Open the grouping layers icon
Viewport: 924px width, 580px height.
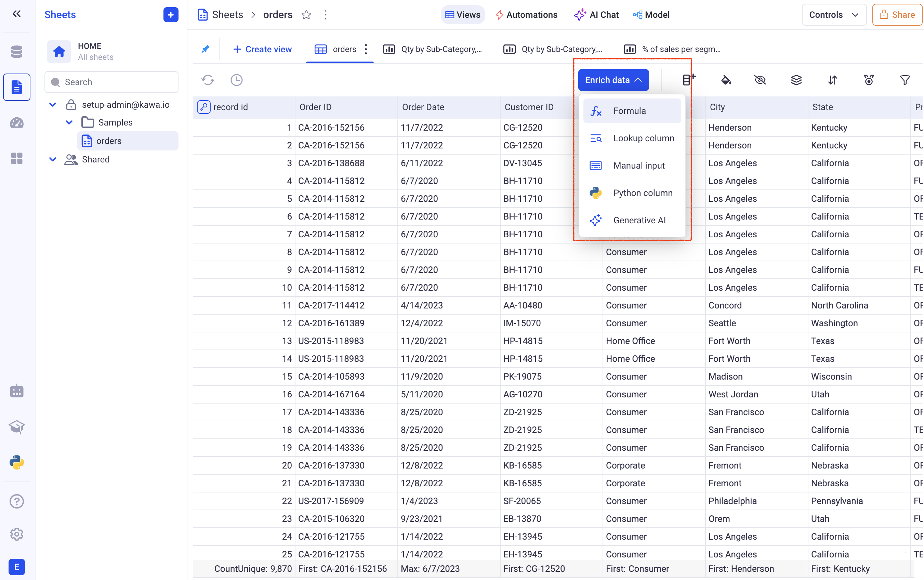pyautogui.click(x=796, y=80)
